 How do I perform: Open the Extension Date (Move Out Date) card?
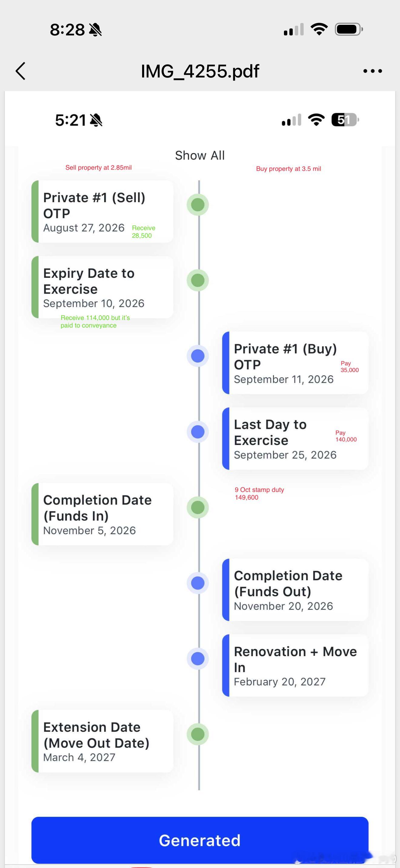pyautogui.click(x=102, y=741)
